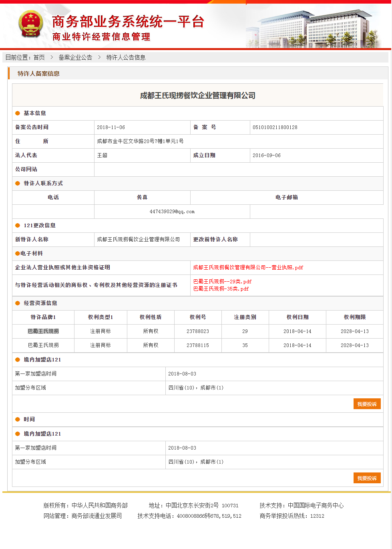This screenshot has width=392, height=549.
Task: Click platform title 商务部业务系统统一平台
Action: pos(128,21)
